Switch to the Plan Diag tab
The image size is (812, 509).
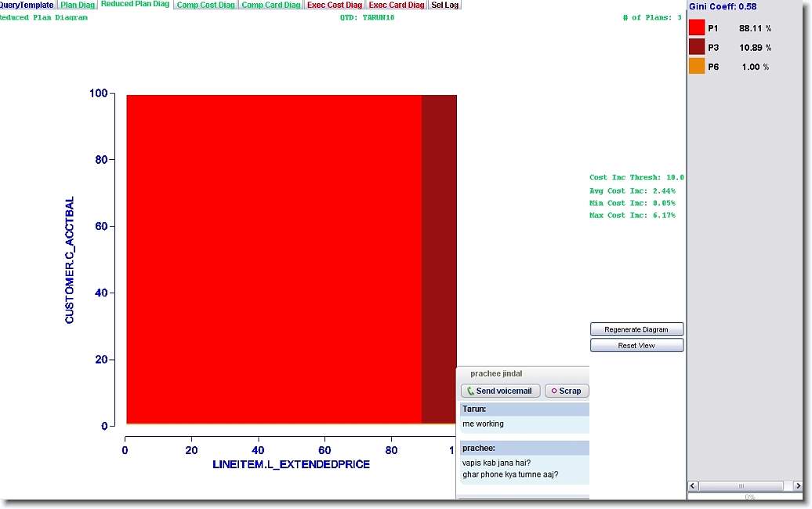point(78,5)
